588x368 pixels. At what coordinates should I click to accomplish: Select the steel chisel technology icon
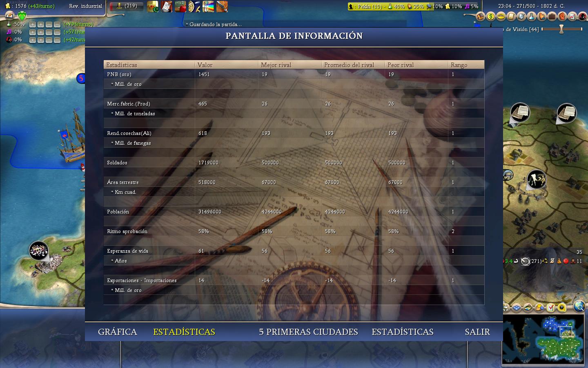point(222,7)
